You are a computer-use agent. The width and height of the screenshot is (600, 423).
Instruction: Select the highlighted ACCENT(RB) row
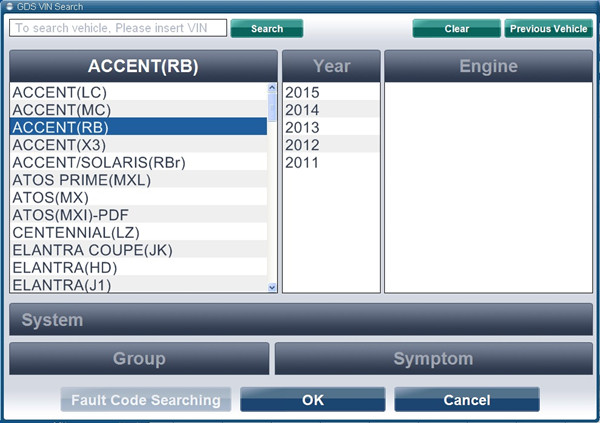pos(139,127)
